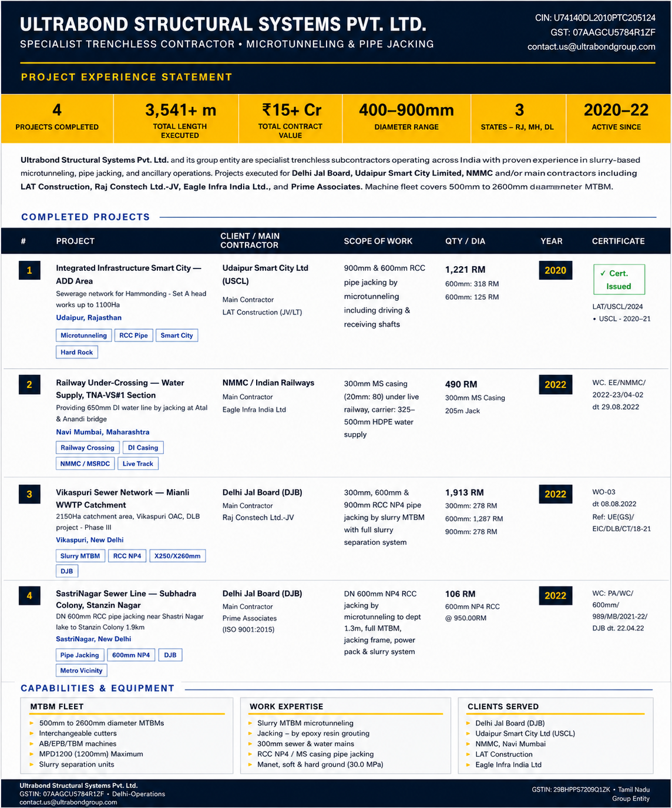Viewport: 672px width, 808px height.
Task: Click the X250/X260mm tag
Action: [x=177, y=556]
